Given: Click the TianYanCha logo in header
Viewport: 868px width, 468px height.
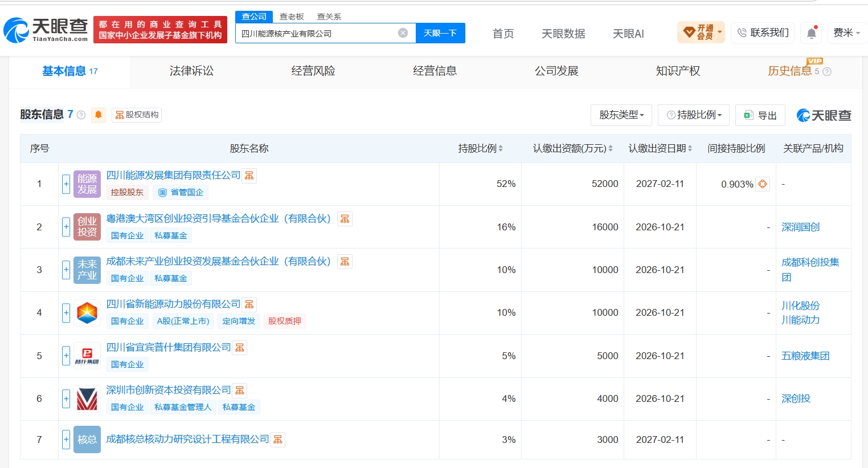Looking at the screenshot, I should pyautogui.click(x=46, y=30).
